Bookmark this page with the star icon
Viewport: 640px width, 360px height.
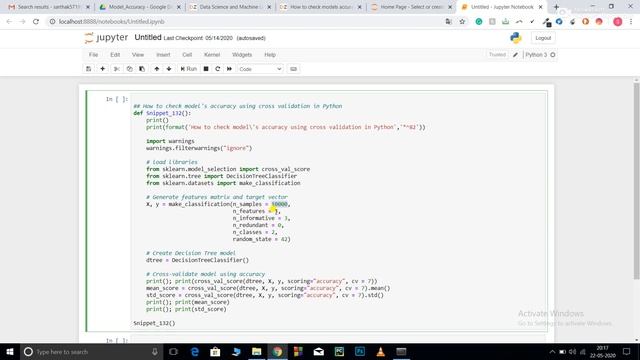(x=462, y=22)
